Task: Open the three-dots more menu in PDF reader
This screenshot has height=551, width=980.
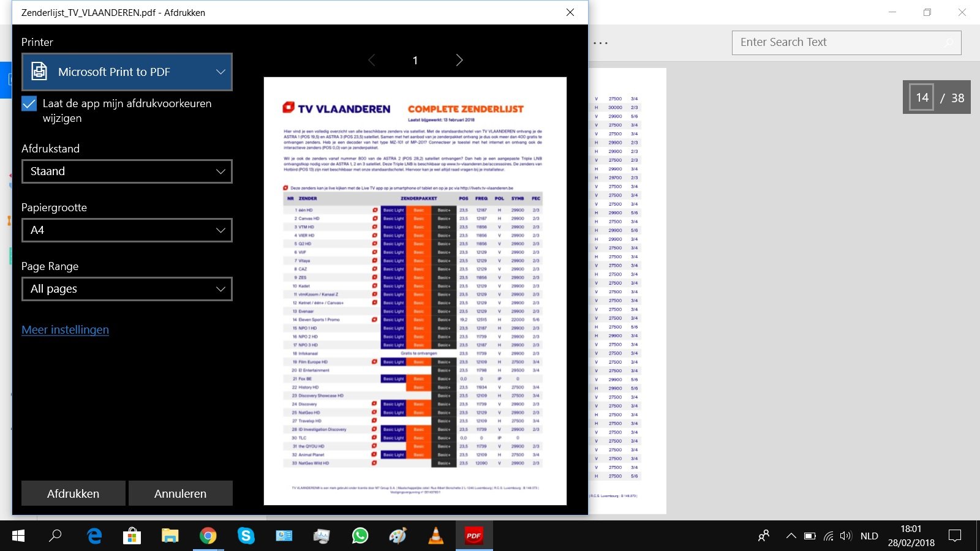Action: (x=601, y=43)
